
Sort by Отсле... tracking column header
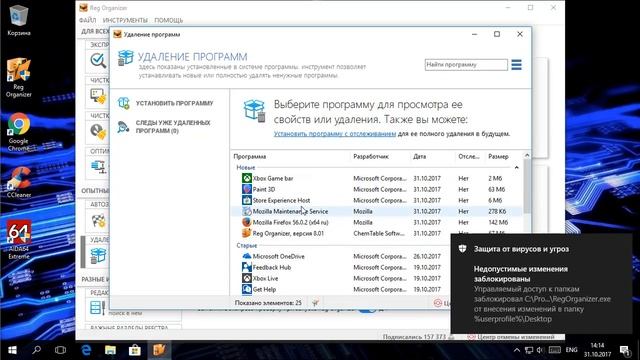tap(469, 156)
